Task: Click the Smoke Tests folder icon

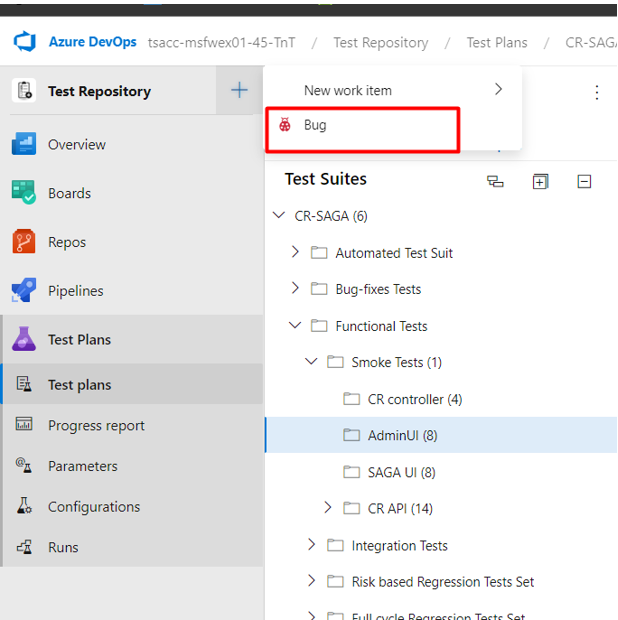Action: tap(335, 362)
